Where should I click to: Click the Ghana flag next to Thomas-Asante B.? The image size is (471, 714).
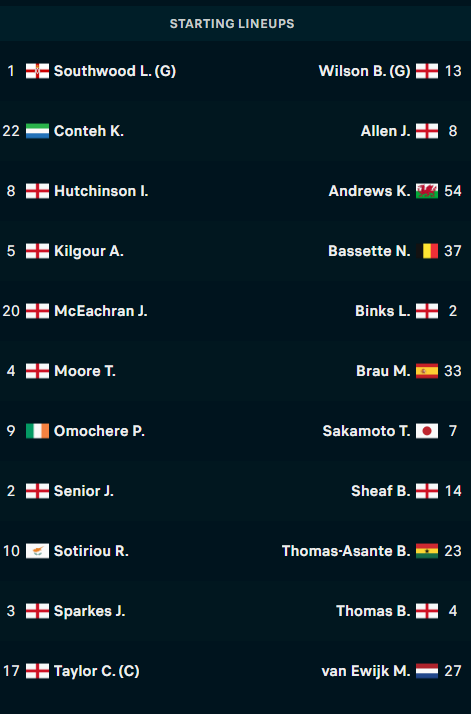point(427,551)
